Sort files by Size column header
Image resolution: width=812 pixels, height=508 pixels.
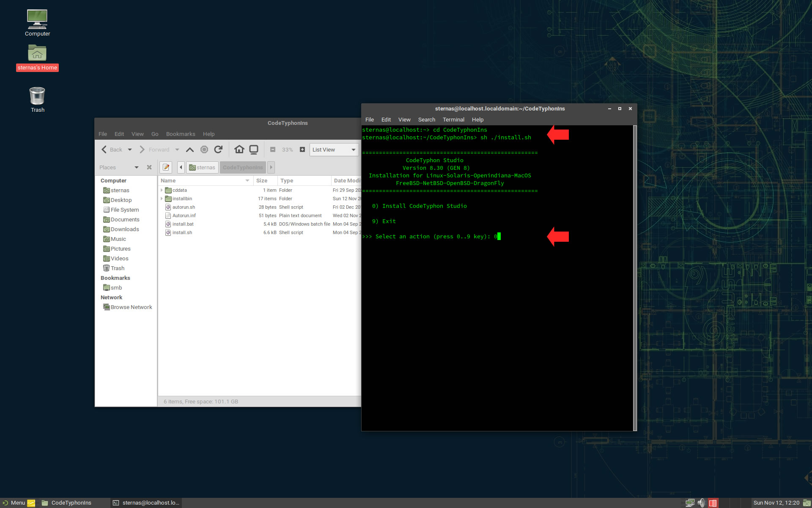pyautogui.click(x=265, y=180)
